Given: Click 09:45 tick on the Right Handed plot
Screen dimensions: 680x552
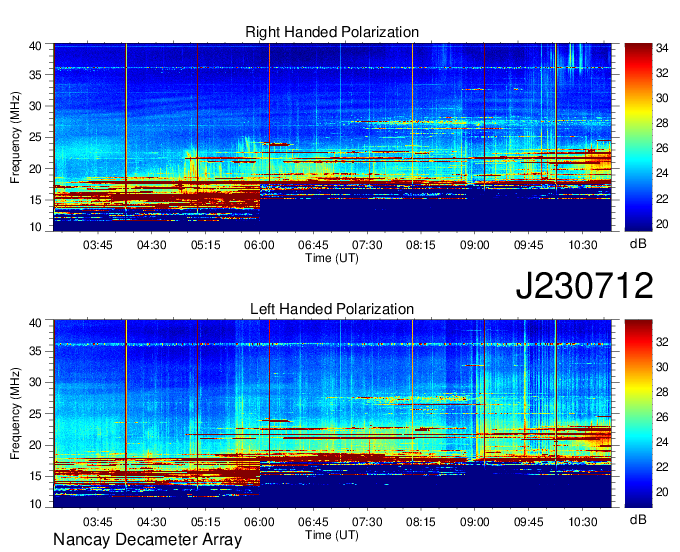Looking at the screenshot, I should (x=529, y=245).
